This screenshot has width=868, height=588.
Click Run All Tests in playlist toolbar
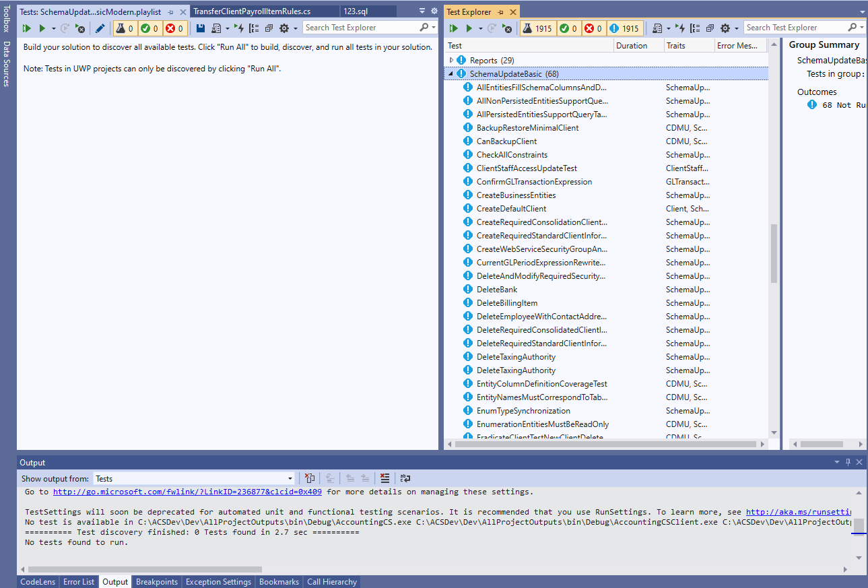(x=27, y=28)
